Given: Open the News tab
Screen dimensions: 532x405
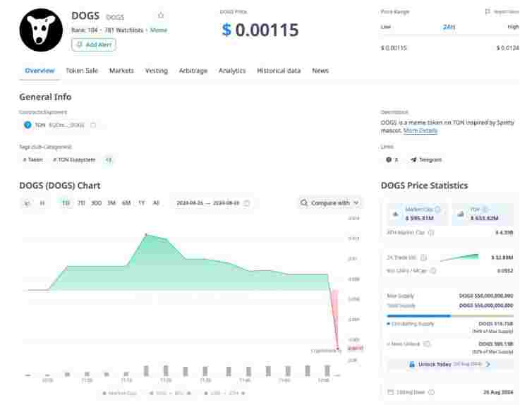Looking at the screenshot, I should (x=320, y=71).
